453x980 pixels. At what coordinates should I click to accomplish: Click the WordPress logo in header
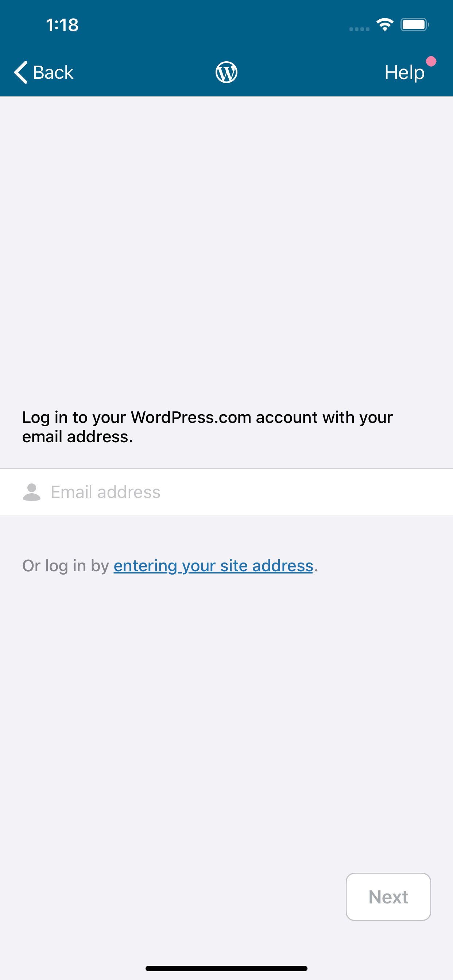pyautogui.click(x=226, y=72)
